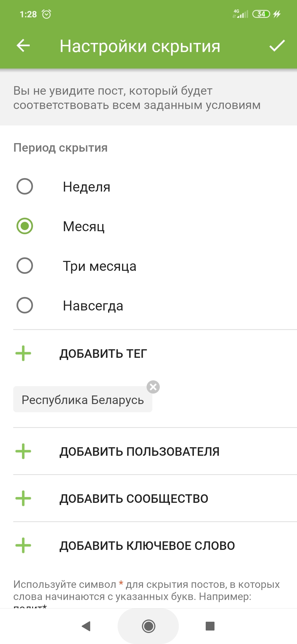Tap the plus icon for adding user
The height and width of the screenshot is (644, 297).
tap(23, 451)
